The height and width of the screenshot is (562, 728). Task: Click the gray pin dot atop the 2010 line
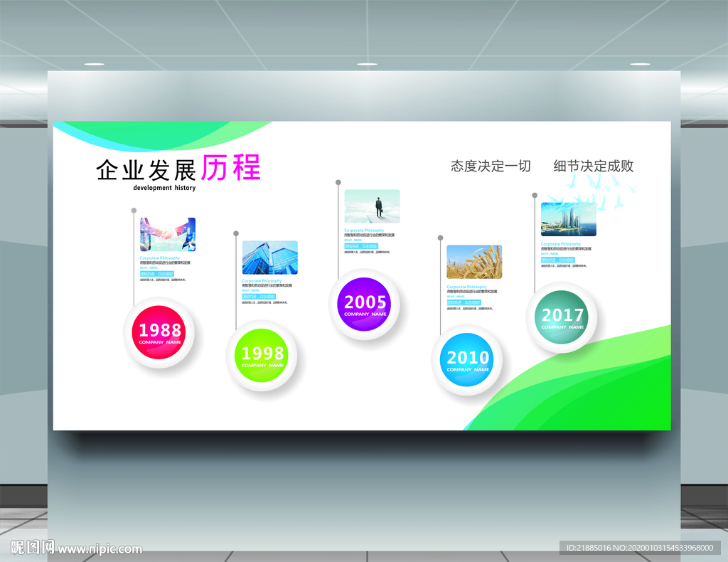(x=440, y=238)
